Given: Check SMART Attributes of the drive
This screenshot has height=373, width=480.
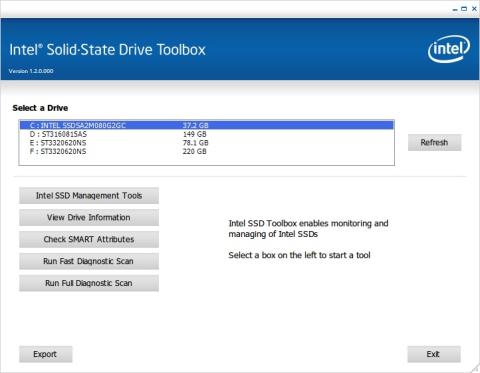Looking at the screenshot, I should (89, 239).
